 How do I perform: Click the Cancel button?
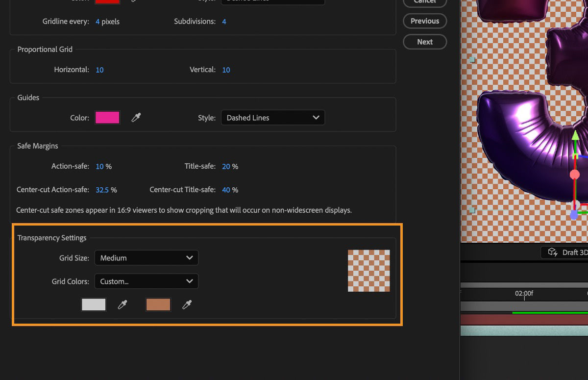pos(424,2)
